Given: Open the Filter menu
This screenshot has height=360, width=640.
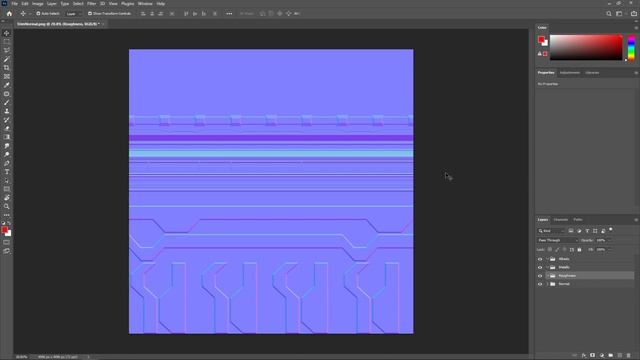Looking at the screenshot, I should (91, 4).
